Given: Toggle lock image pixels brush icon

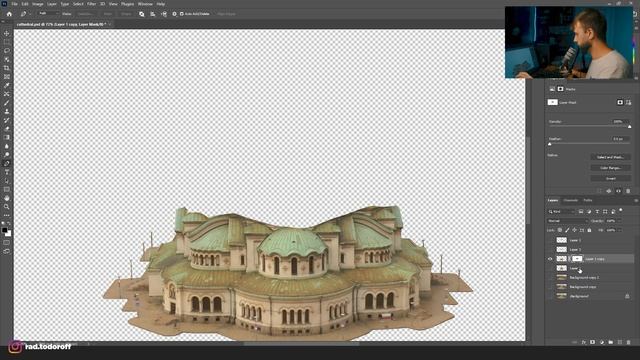Looking at the screenshot, I should point(567,230).
